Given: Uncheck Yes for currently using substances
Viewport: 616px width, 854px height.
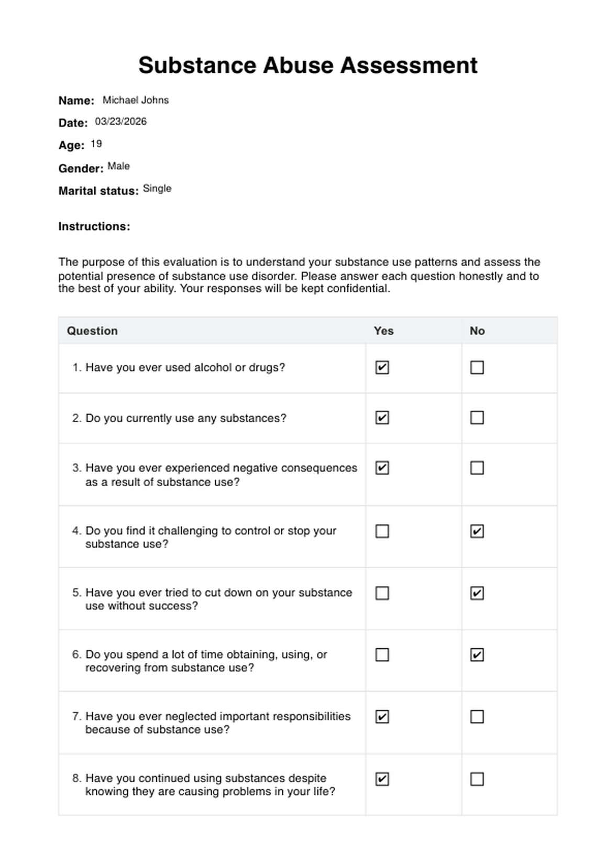Looking at the screenshot, I should (x=382, y=418).
